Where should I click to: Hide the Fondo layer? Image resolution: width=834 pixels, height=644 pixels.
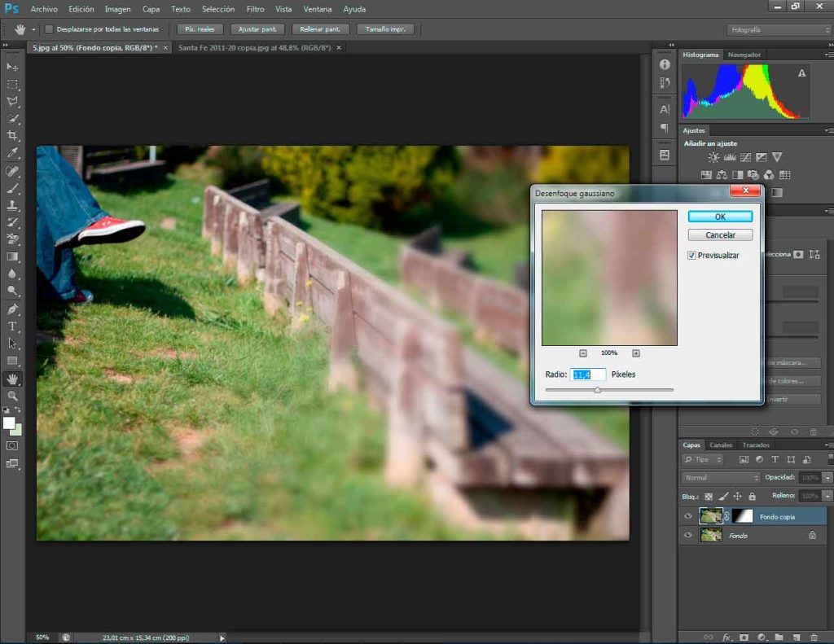(x=688, y=535)
